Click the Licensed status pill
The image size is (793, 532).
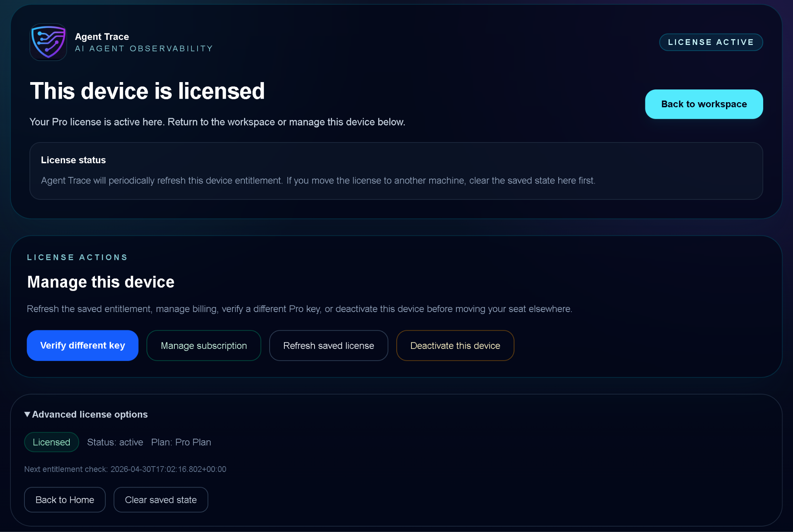[52, 442]
